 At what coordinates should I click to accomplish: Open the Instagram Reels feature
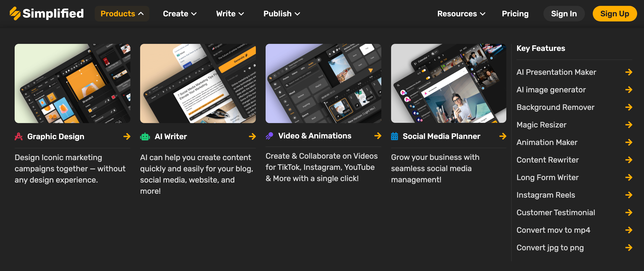click(546, 195)
